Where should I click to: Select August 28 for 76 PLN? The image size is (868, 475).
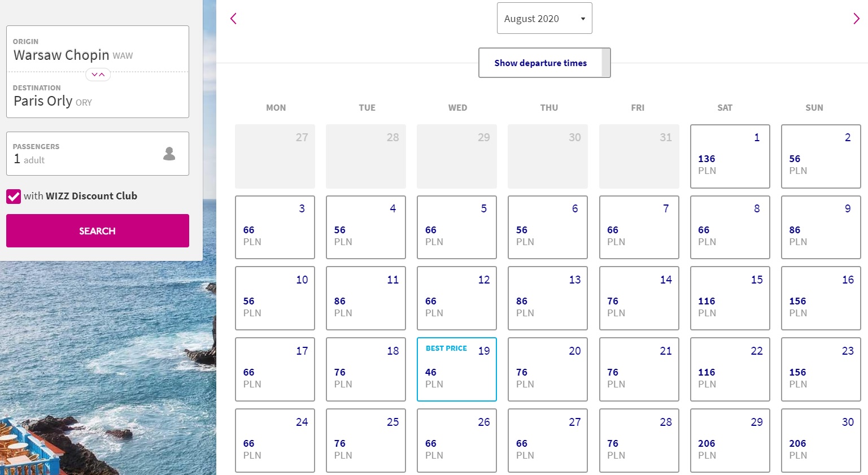point(639,441)
